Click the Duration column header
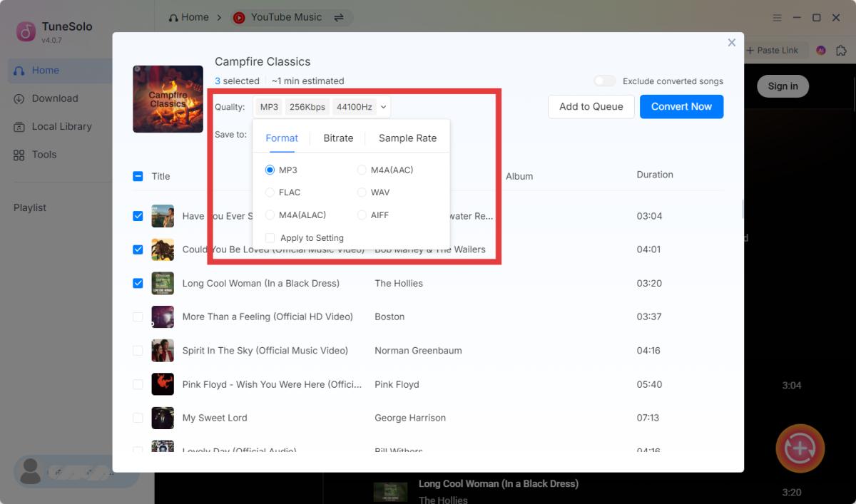 coord(655,175)
